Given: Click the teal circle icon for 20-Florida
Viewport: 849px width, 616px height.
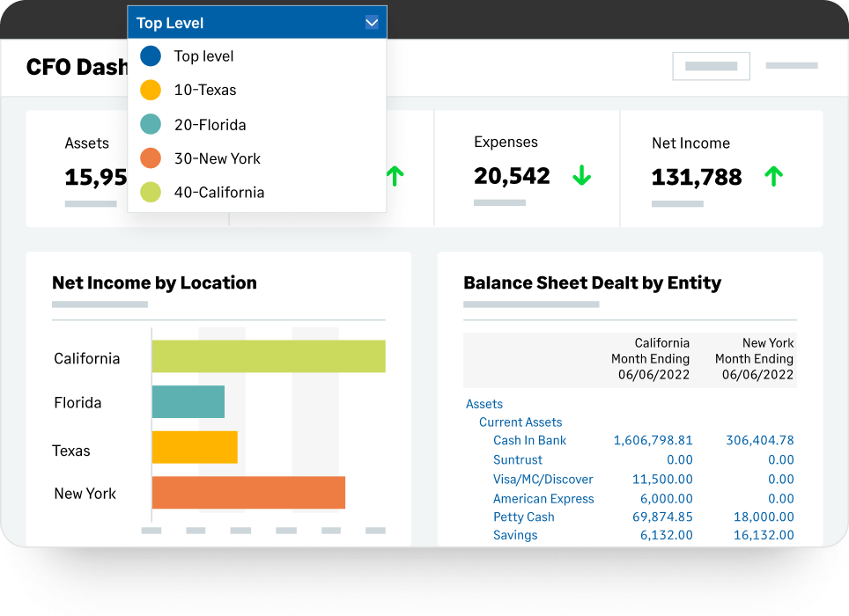Looking at the screenshot, I should click(x=151, y=125).
